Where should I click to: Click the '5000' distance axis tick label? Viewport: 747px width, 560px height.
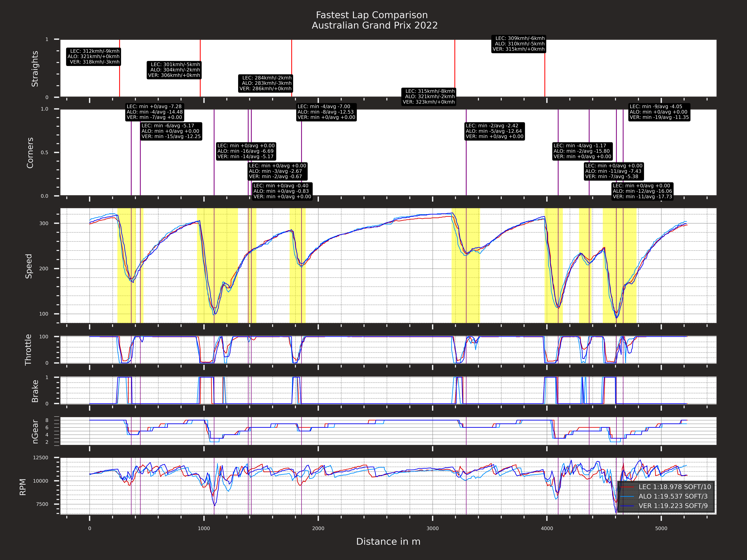point(661,529)
